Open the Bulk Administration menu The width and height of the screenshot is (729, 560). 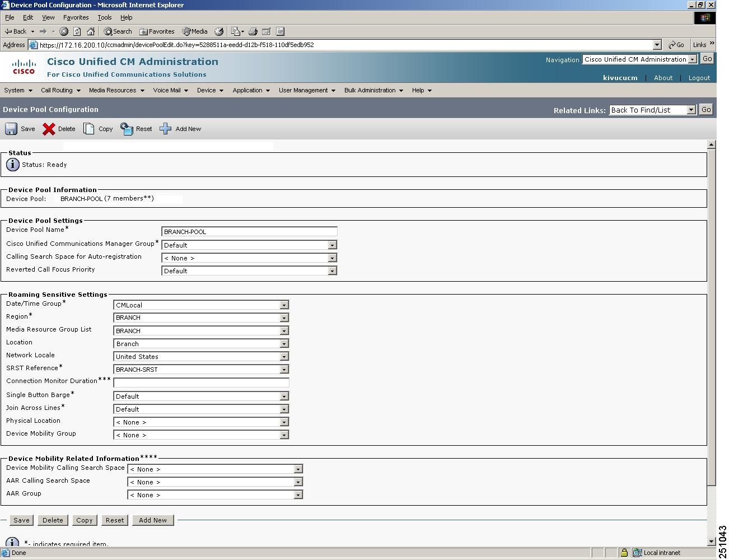click(373, 90)
